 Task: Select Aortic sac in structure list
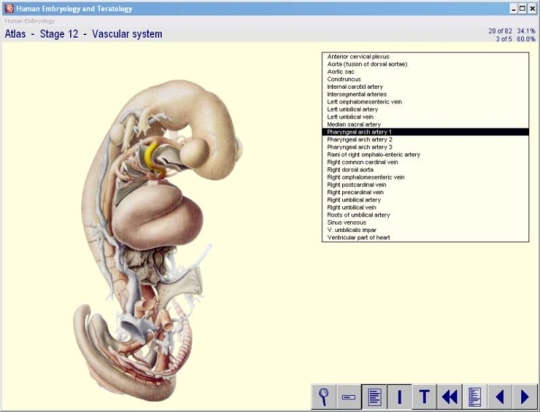click(341, 72)
